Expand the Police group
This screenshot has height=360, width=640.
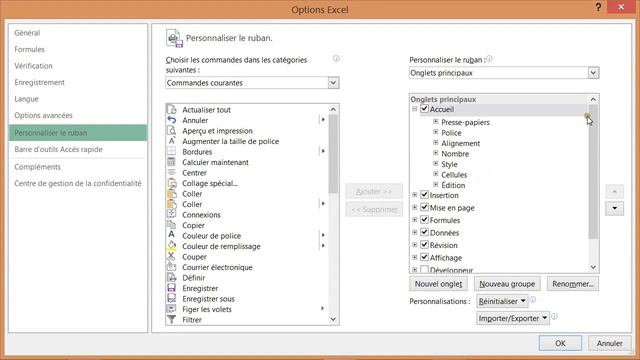(x=436, y=132)
